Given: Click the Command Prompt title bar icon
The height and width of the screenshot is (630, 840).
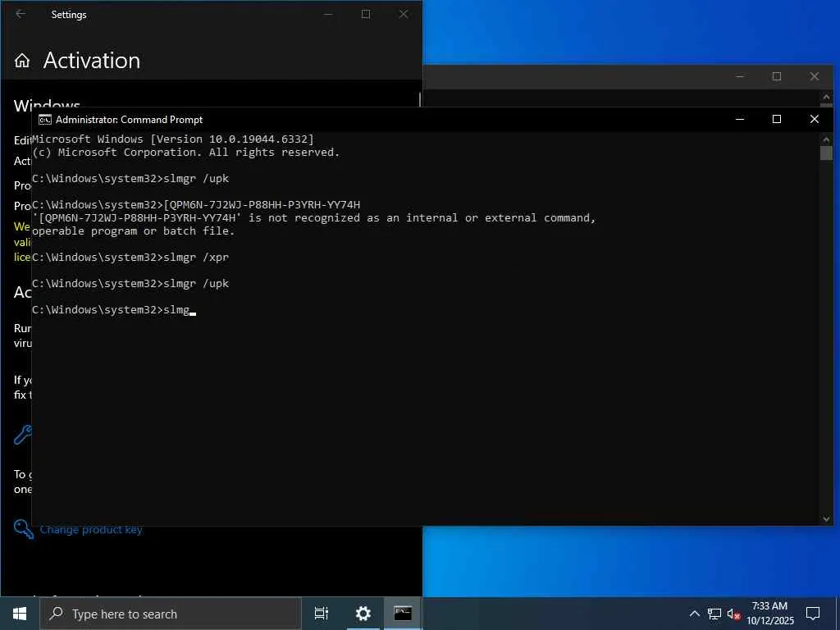Looking at the screenshot, I should tap(45, 120).
